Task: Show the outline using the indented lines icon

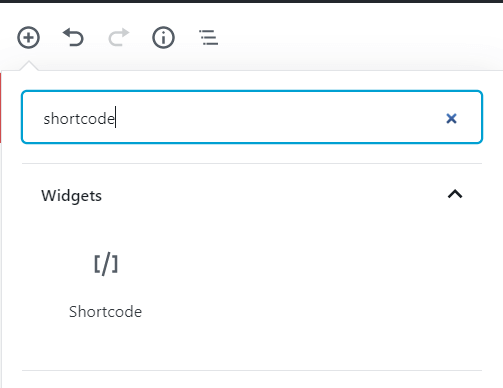Action: [x=209, y=37]
